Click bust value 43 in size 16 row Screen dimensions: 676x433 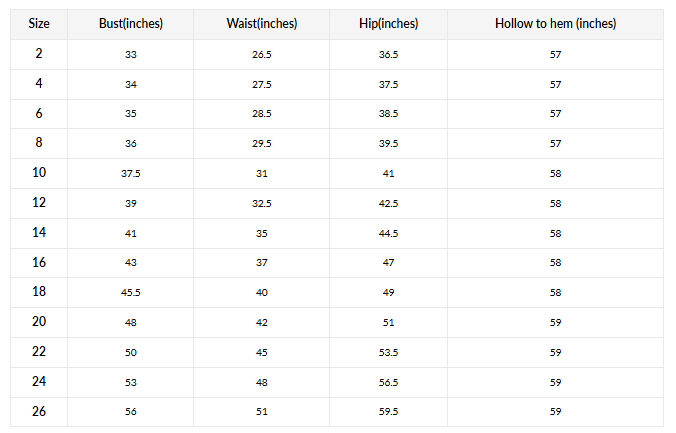pos(131,263)
